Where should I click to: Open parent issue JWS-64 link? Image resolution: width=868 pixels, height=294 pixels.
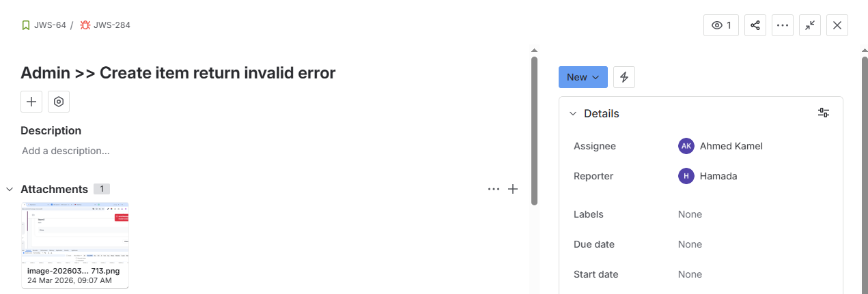pyautogui.click(x=49, y=25)
